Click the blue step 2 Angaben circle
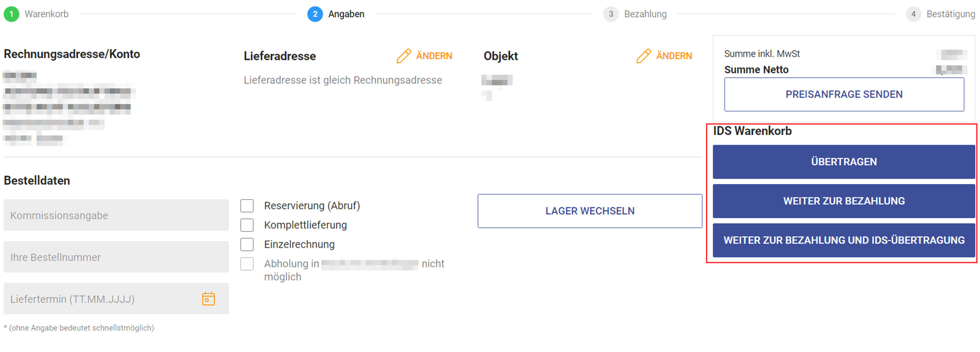Screen dimensions: 980x352 tap(315, 14)
